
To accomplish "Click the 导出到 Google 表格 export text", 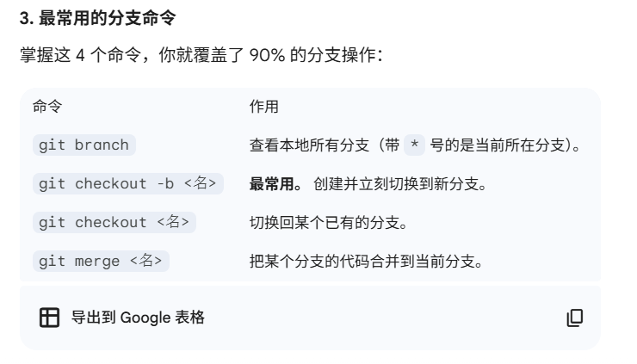I will point(138,318).
